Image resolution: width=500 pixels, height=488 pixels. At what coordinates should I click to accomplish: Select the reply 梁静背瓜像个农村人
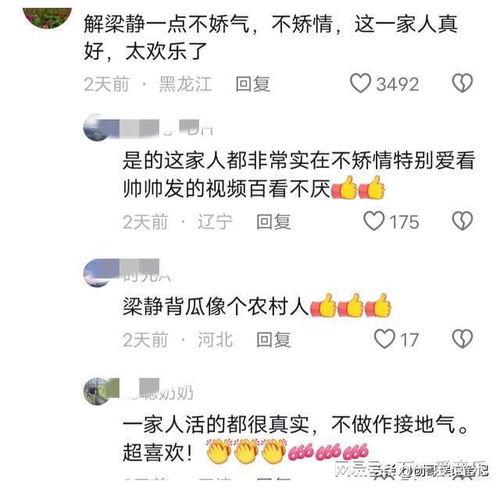point(215,306)
